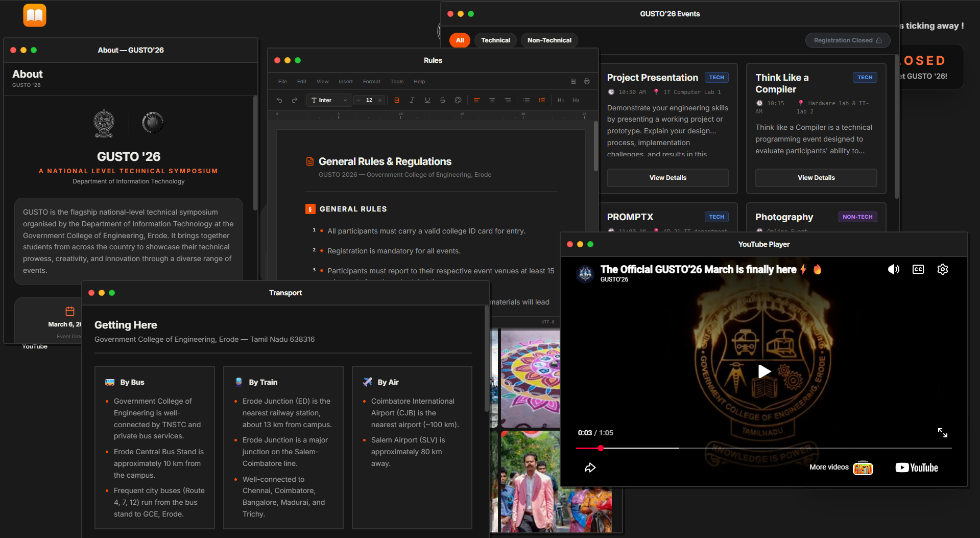Share the YouTube video
The width and height of the screenshot is (980, 538).
pos(590,467)
